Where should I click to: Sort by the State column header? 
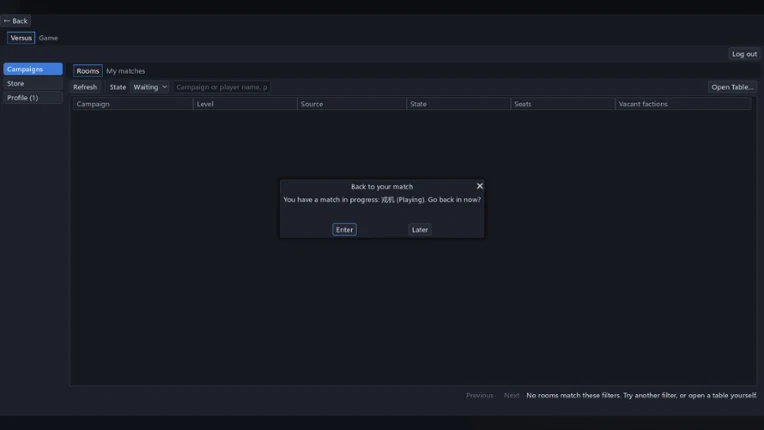pyautogui.click(x=458, y=104)
